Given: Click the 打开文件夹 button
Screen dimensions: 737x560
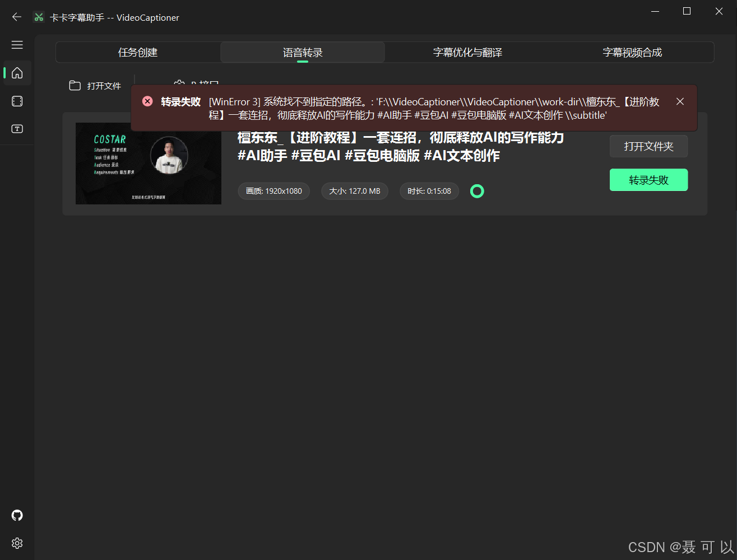Looking at the screenshot, I should click(x=648, y=146).
